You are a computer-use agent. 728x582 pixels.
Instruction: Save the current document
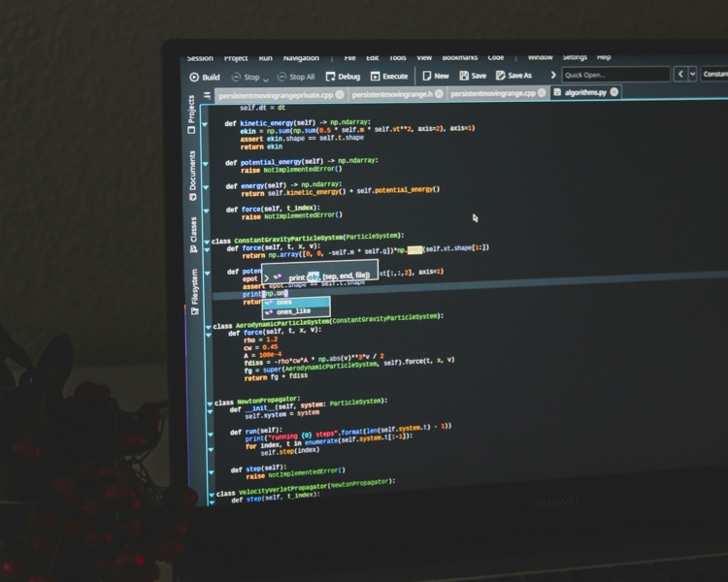tap(473, 76)
